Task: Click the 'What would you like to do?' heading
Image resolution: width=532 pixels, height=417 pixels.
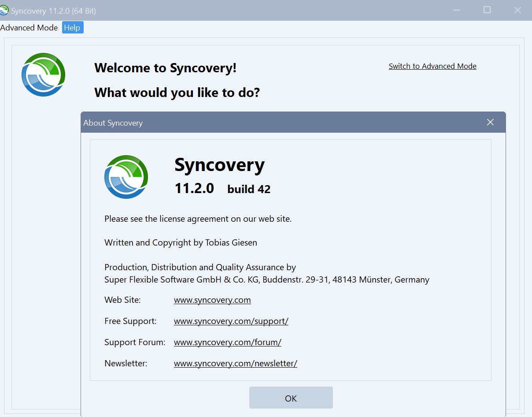Action: pos(177,93)
